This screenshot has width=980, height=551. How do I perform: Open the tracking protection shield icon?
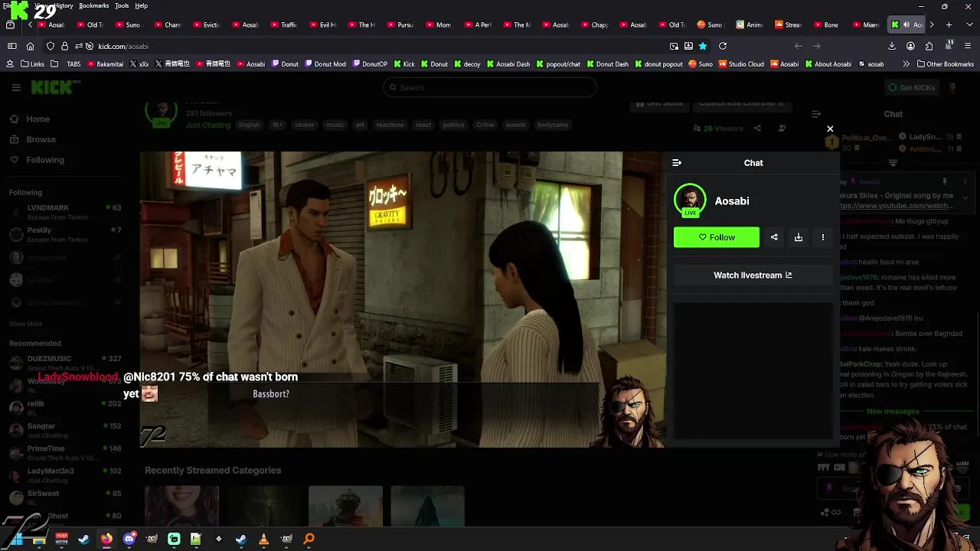(51, 46)
